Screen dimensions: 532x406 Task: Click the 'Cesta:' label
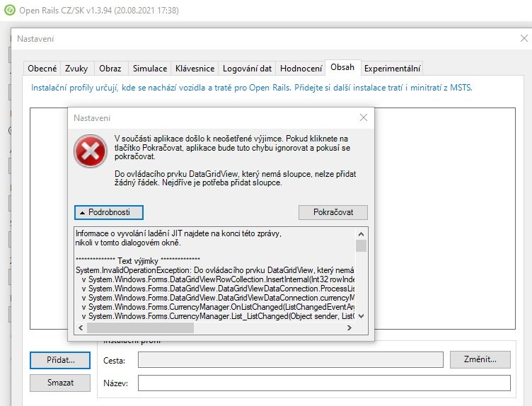pos(114,361)
